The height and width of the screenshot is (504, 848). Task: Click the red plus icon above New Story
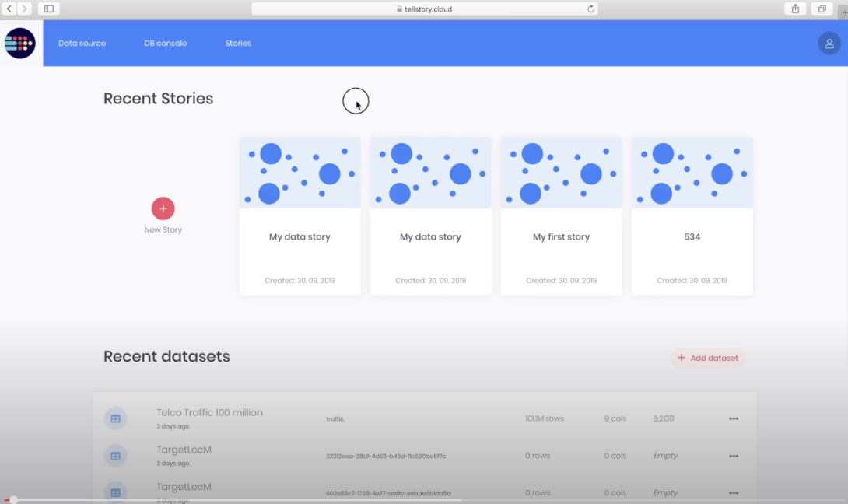(163, 208)
